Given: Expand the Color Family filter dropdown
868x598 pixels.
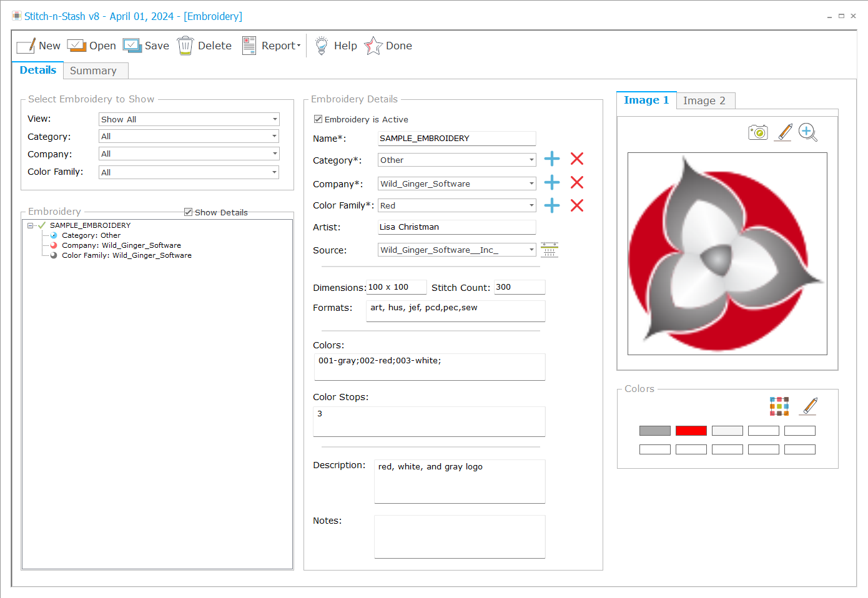Looking at the screenshot, I should pos(189,172).
